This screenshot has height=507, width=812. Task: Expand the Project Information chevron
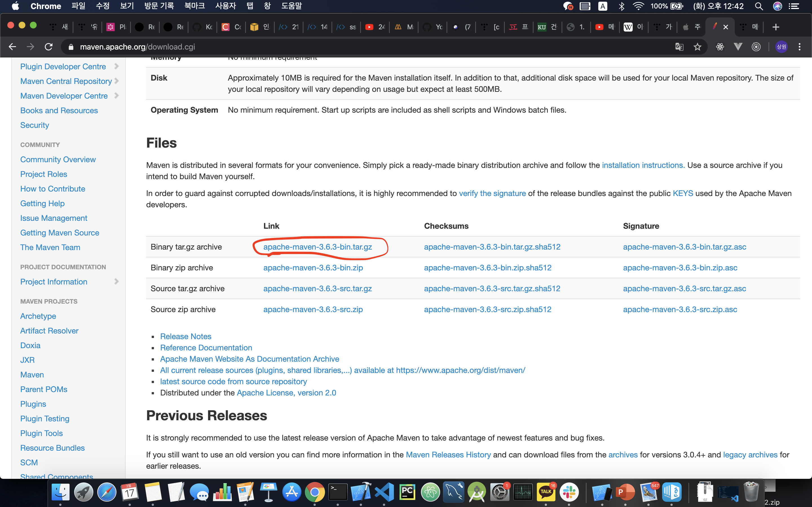pos(116,282)
